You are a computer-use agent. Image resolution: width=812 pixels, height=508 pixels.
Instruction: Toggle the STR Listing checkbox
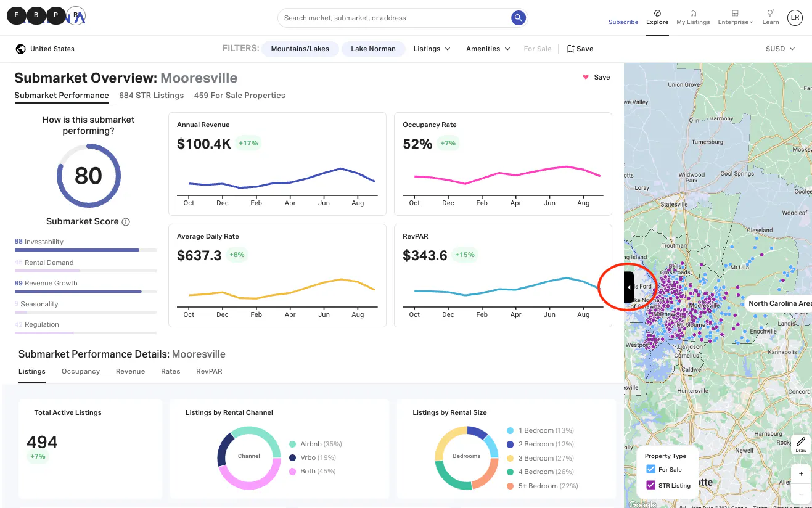click(650, 485)
